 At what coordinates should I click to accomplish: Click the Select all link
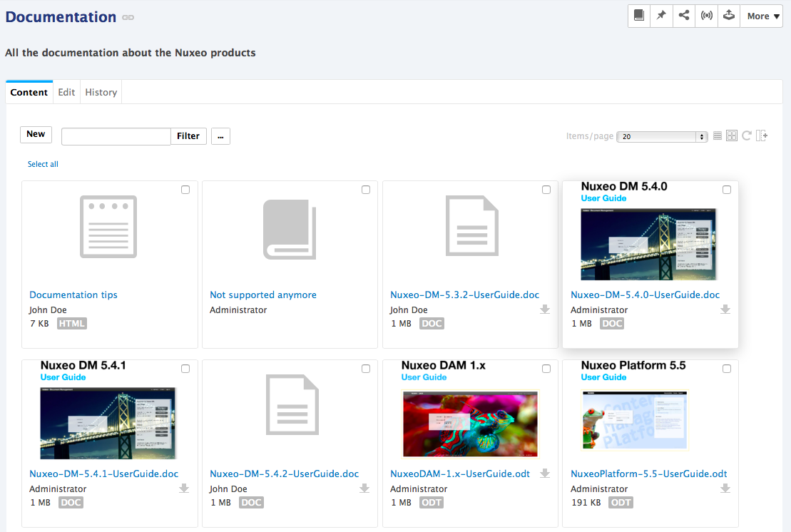(x=43, y=164)
